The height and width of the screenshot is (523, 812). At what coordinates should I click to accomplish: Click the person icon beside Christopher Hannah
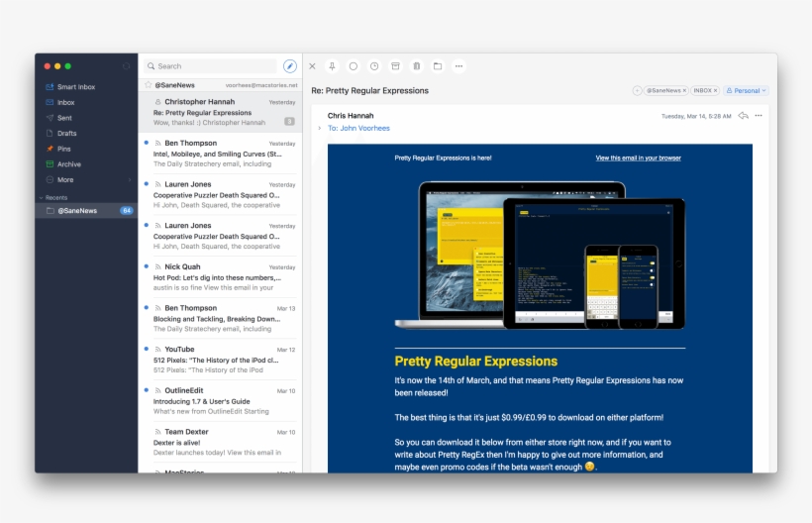tap(158, 102)
